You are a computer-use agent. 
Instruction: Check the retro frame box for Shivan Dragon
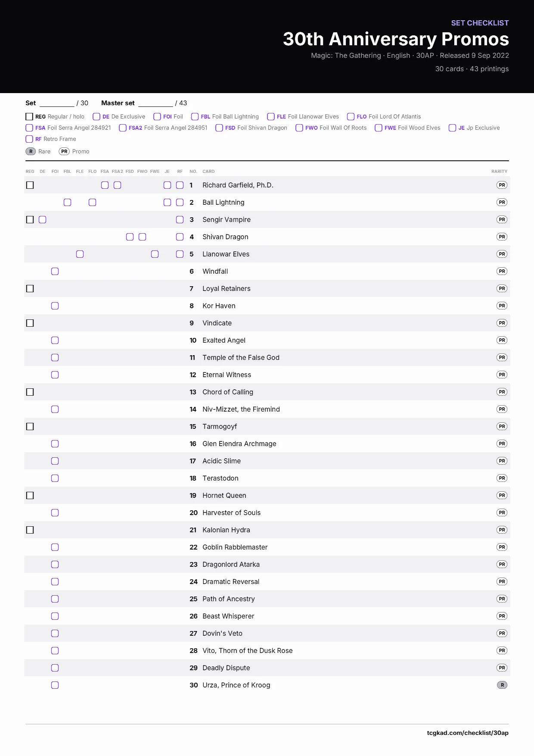point(180,237)
